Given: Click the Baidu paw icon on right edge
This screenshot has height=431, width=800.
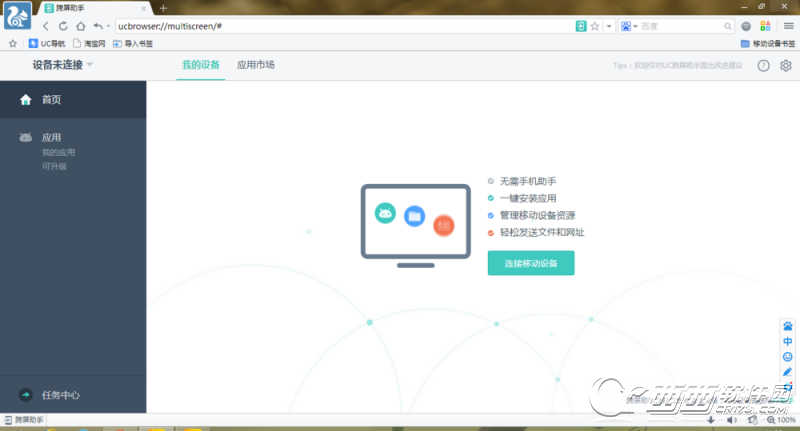Looking at the screenshot, I should tap(788, 326).
